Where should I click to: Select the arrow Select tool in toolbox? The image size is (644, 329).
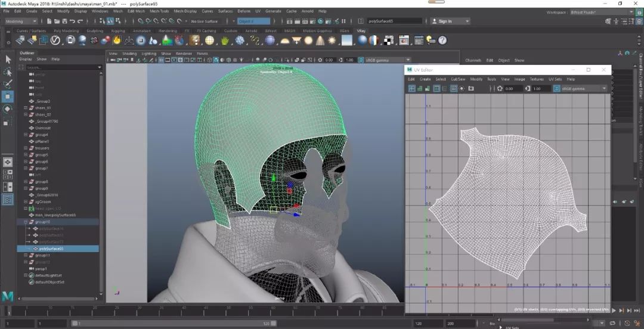click(8, 60)
